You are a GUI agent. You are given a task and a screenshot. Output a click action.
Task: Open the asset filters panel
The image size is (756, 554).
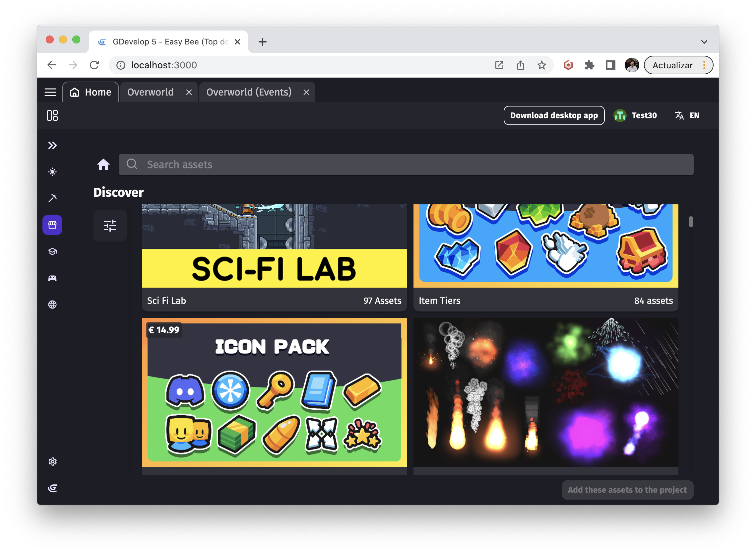pyautogui.click(x=110, y=226)
